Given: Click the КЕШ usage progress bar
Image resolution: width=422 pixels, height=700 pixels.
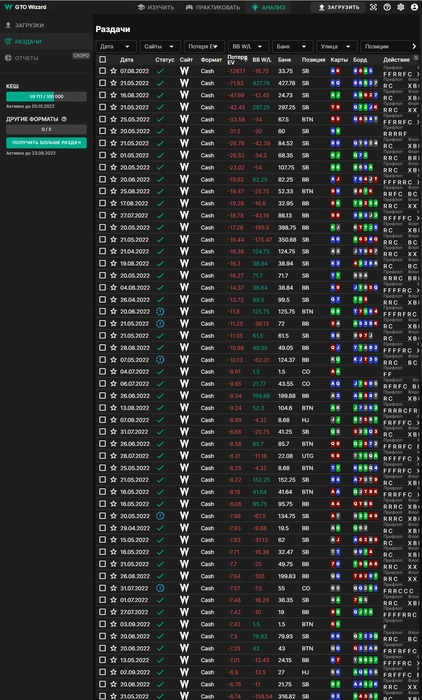Looking at the screenshot, I should tap(46, 96).
